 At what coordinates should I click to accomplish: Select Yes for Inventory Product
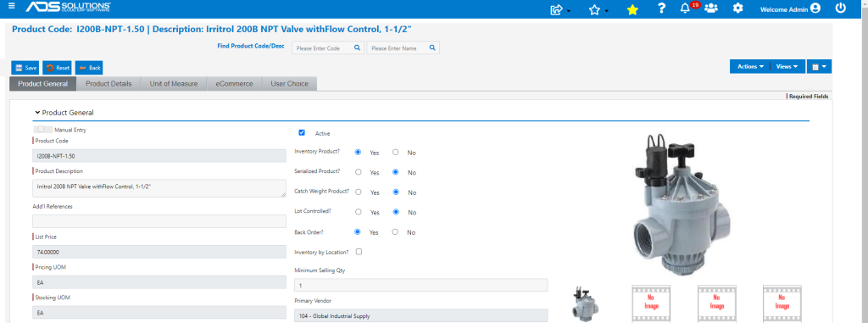tap(359, 152)
